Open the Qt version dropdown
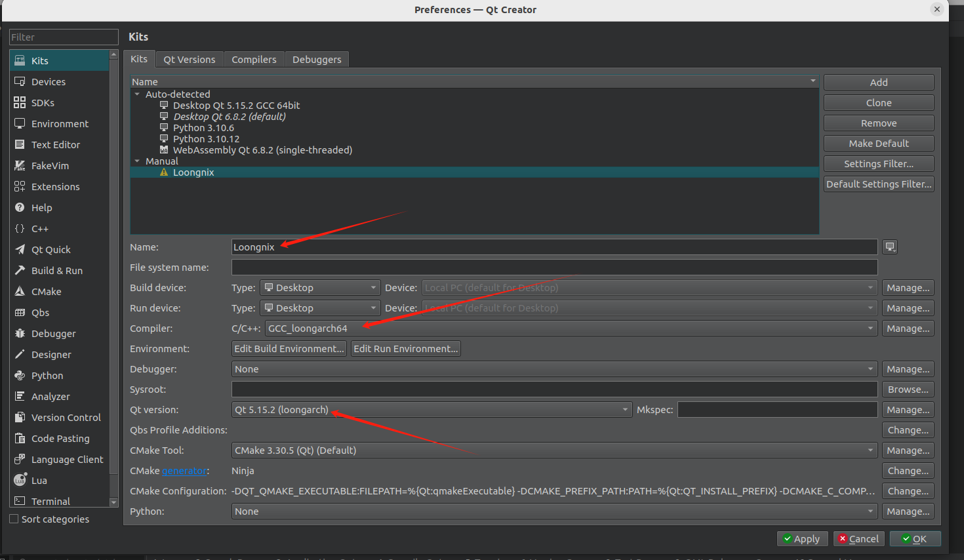 pyautogui.click(x=432, y=409)
